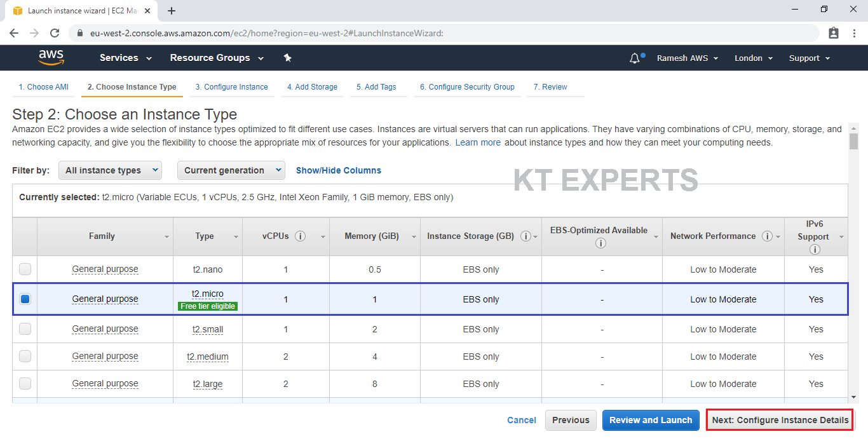Open the Type column sort dropdown arrow

236,237
